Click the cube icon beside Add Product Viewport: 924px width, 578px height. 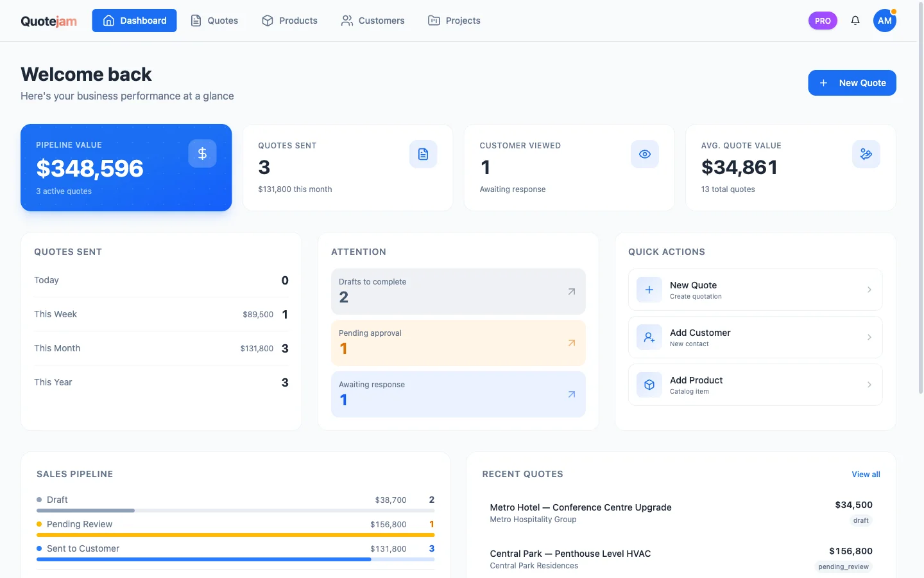[649, 385]
